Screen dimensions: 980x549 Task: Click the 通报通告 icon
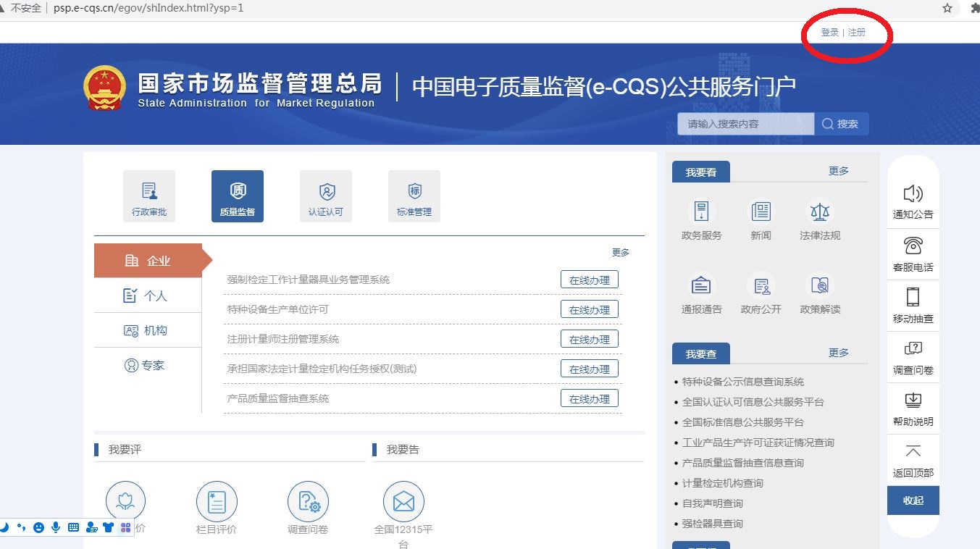point(701,286)
